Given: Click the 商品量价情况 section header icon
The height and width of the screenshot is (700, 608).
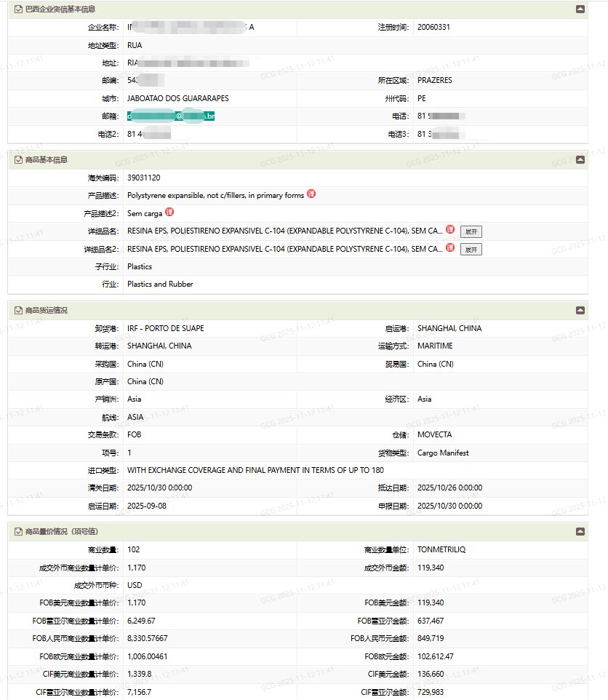Looking at the screenshot, I should point(18,532).
